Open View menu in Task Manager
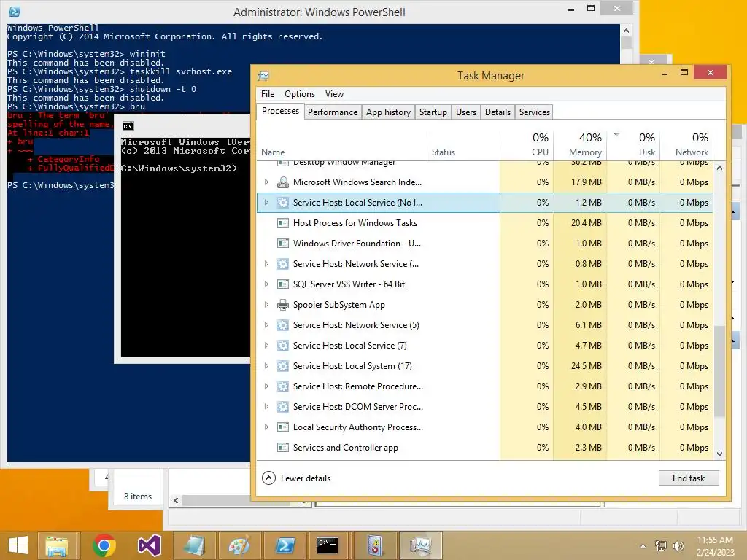747x560 pixels. (x=334, y=94)
